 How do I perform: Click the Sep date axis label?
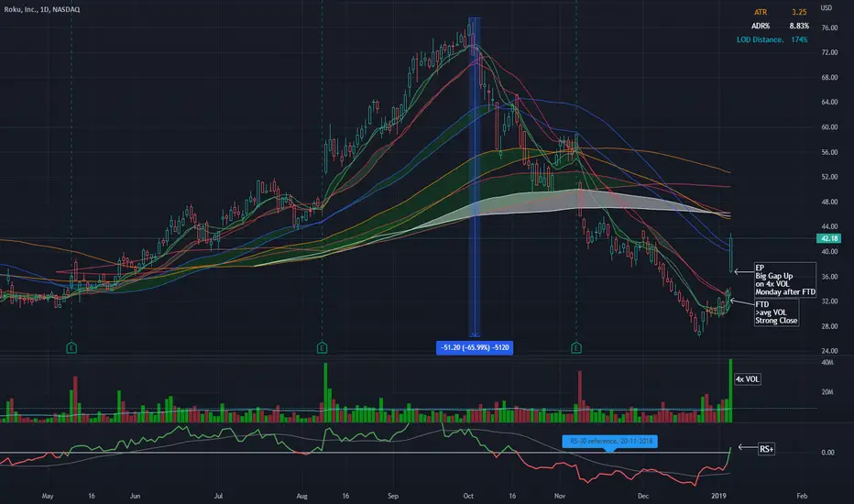pos(393,496)
